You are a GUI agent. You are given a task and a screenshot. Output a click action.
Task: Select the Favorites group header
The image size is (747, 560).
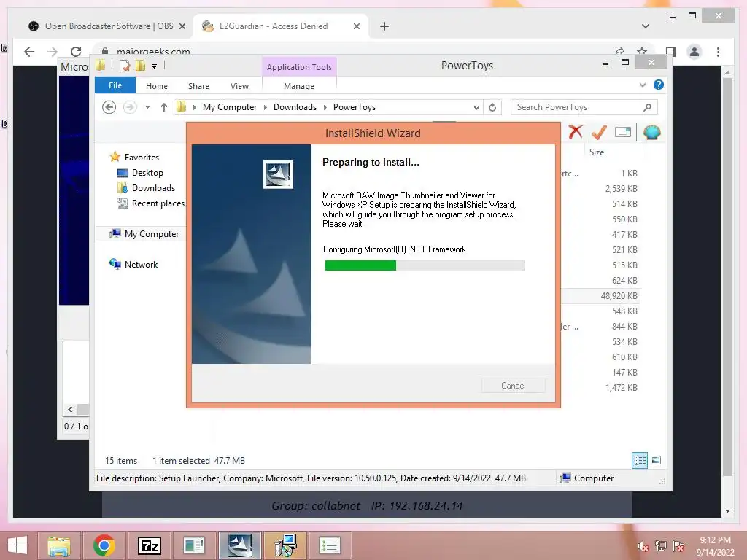(x=142, y=157)
